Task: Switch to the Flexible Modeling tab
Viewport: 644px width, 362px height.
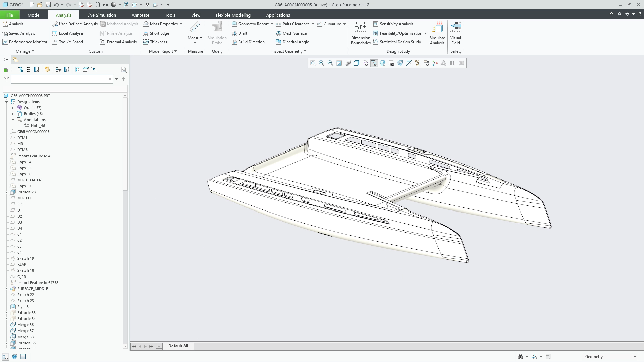Action: (x=233, y=15)
